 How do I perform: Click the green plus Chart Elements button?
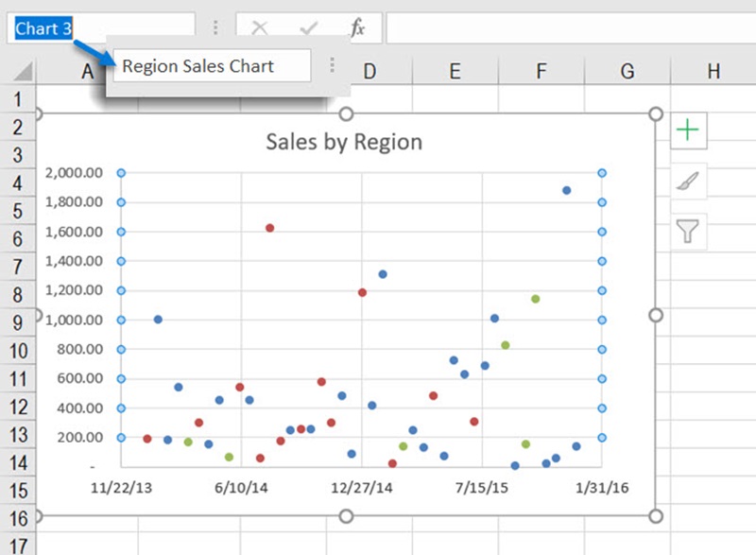tap(688, 130)
